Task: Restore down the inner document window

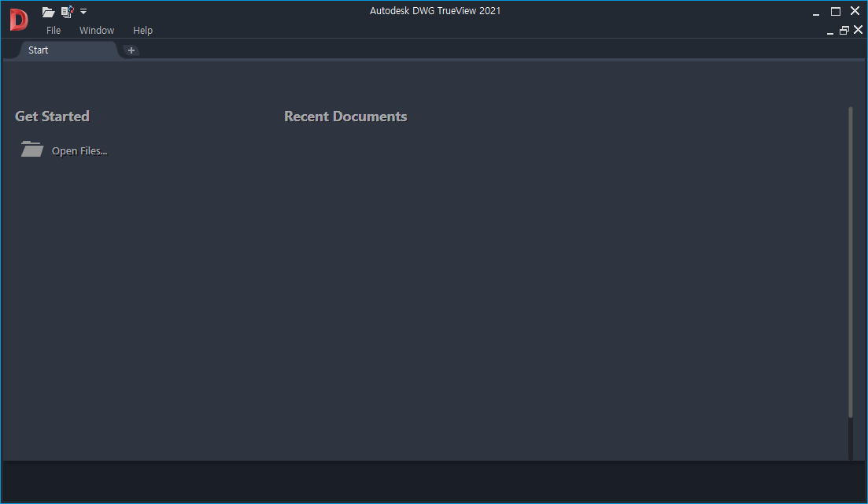Action: (x=844, y=31)
